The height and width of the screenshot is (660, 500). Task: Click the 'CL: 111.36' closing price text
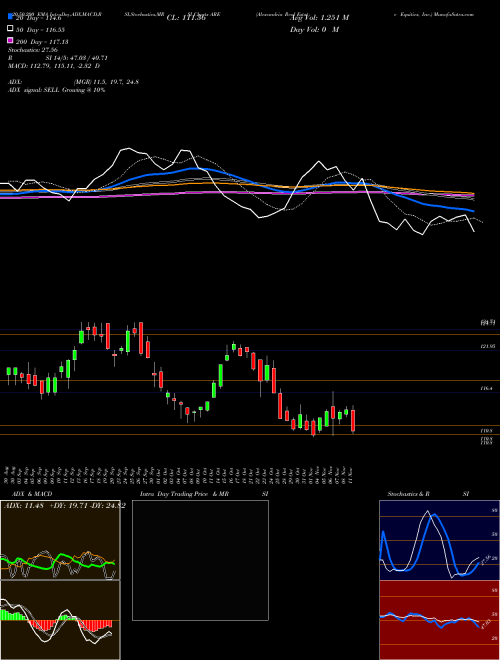[x=186, y=18]
